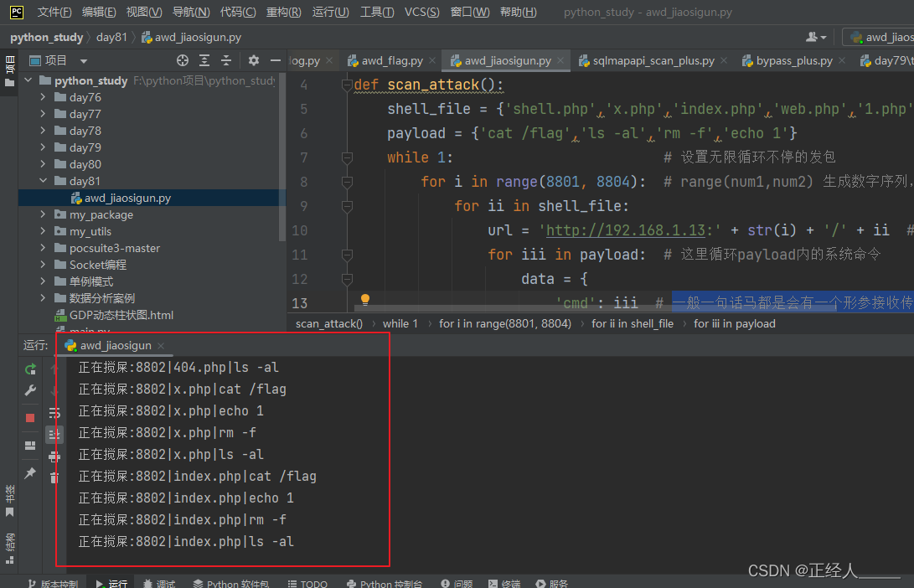
Task: Open TODO tool window
Action: tap(307, 583)
